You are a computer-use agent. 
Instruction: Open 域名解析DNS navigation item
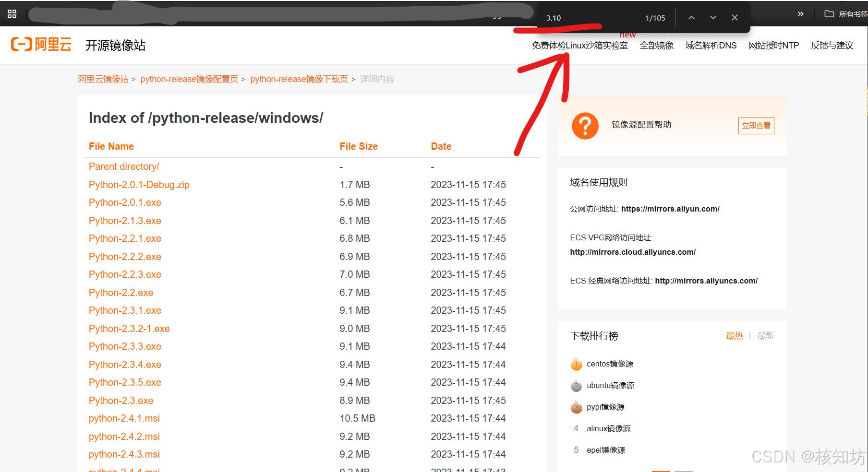[x=711, y=46]
